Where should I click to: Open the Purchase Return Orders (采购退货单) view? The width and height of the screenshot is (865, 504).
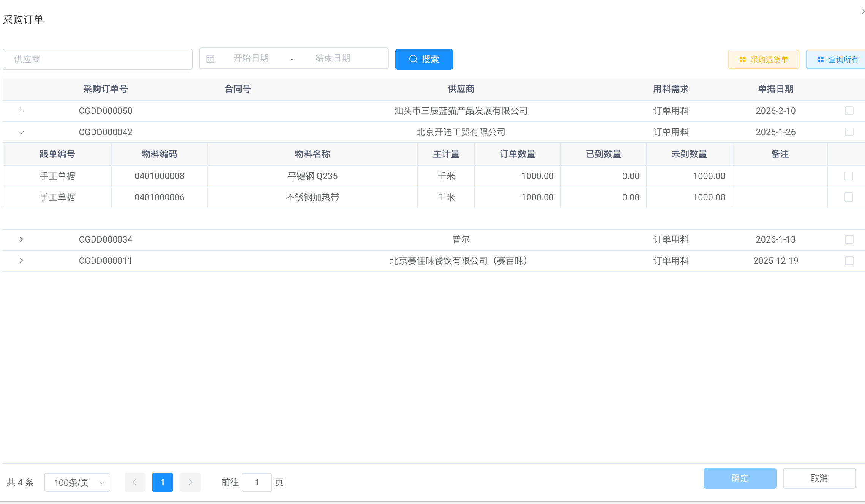pyautogui.click(x=763, y=60)
